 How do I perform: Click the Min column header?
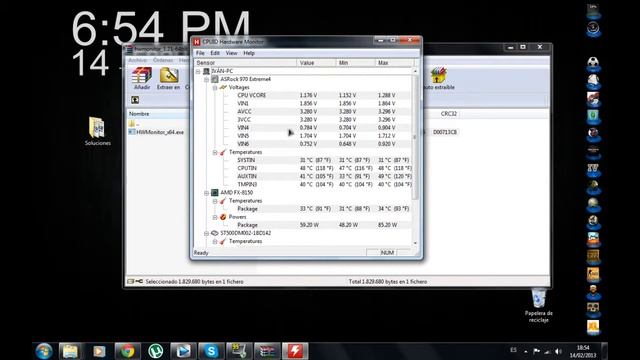pos(356,63)
